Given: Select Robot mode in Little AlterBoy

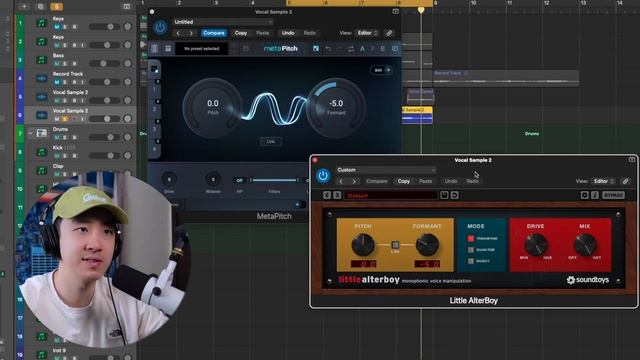Looking at the screenshot, I should [471, 261].
